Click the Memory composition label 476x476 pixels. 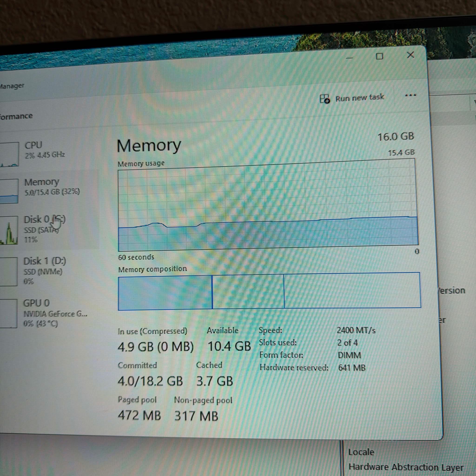[152, 269]
